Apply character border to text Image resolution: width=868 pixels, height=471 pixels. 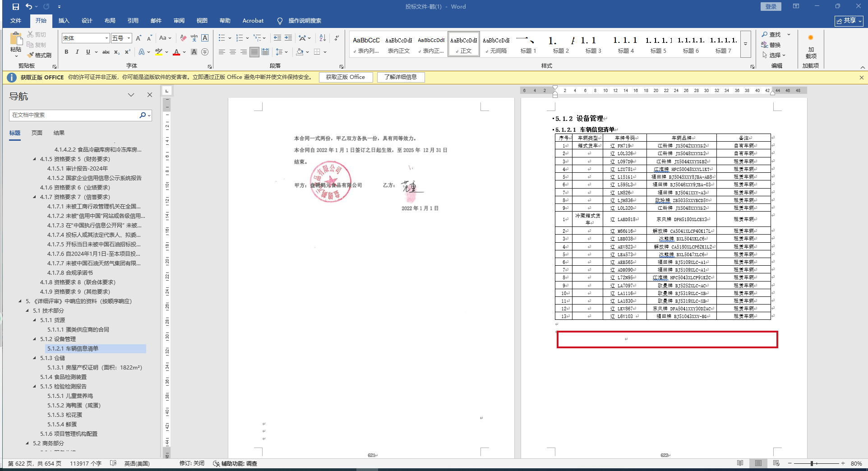pyautogui.click(x=205, y=38)
